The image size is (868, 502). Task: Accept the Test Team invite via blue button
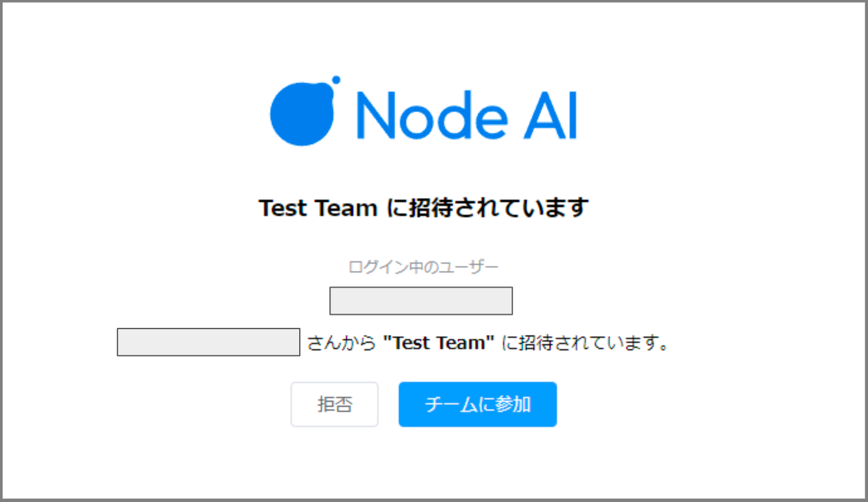click(477, 405)
